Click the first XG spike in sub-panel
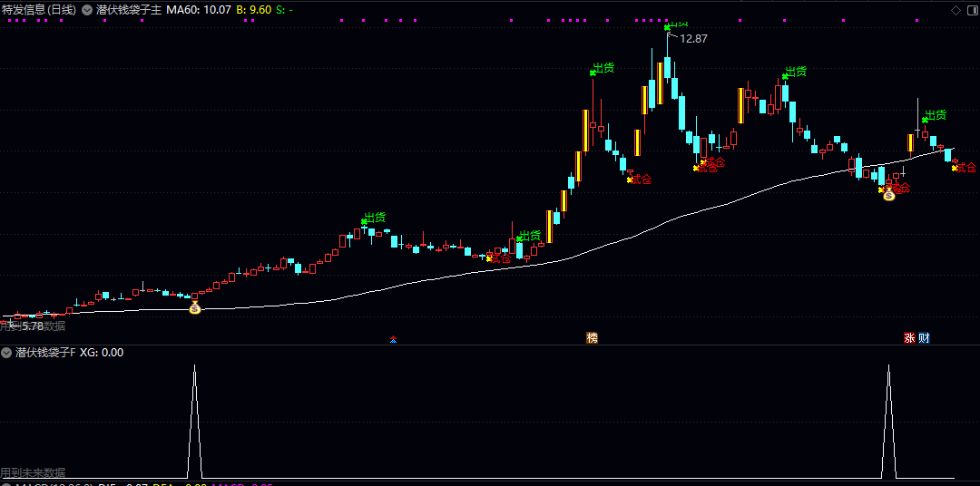The height and width of the screenshot is (486, 980). point(194,421)
